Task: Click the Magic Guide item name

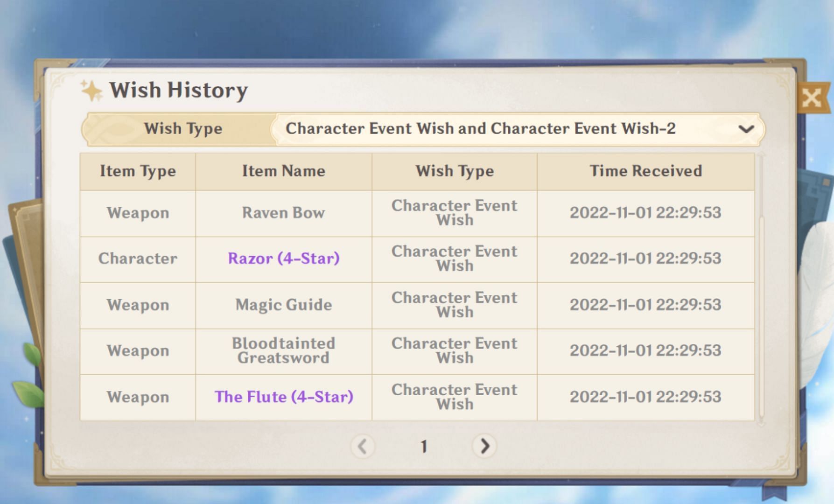Action: [x=283, y=305]
